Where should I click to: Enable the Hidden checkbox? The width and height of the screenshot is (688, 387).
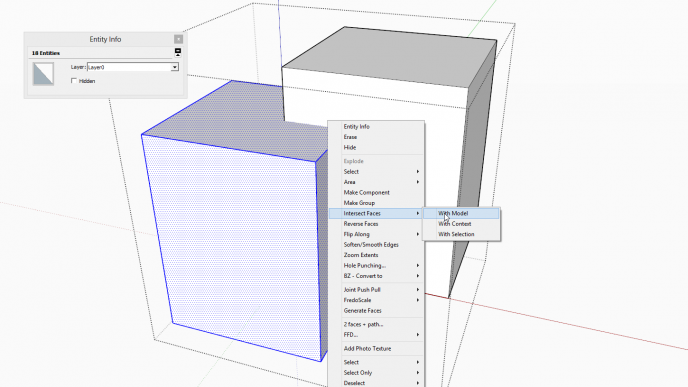coord(74,81)
